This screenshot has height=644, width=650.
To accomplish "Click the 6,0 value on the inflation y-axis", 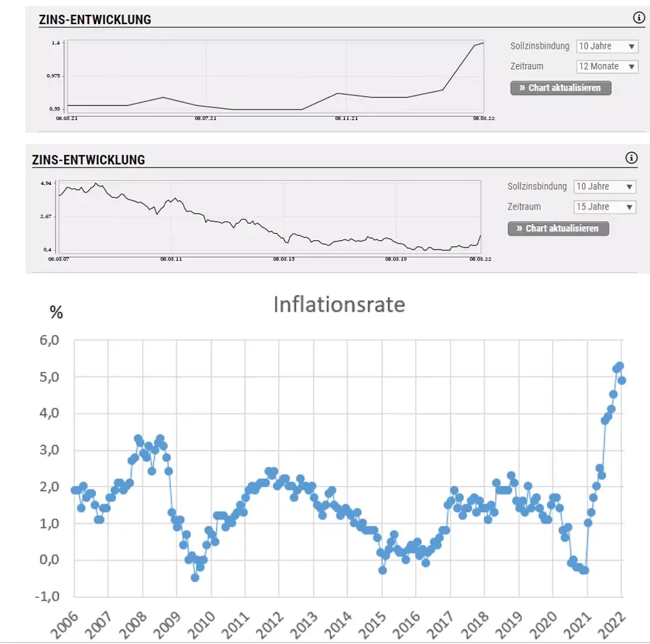I will pyautogui.click(x=49, y=340).
